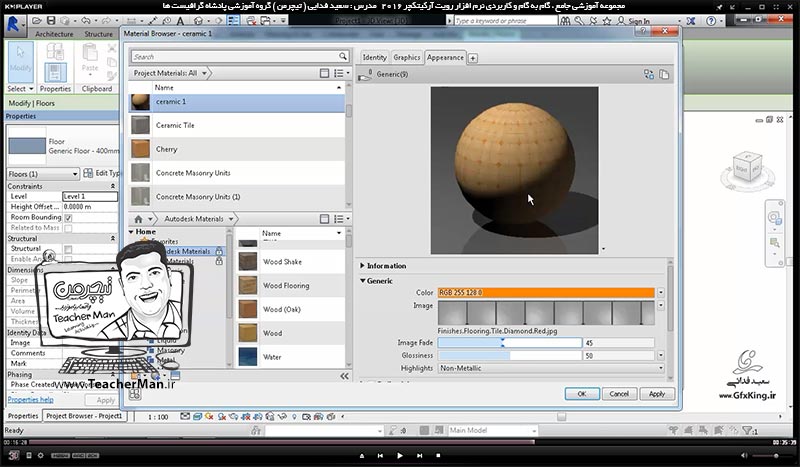Click the magnifier icon in Material Browser search
Viewport: 800px width, 467px height.
click(x=343, y=56)
